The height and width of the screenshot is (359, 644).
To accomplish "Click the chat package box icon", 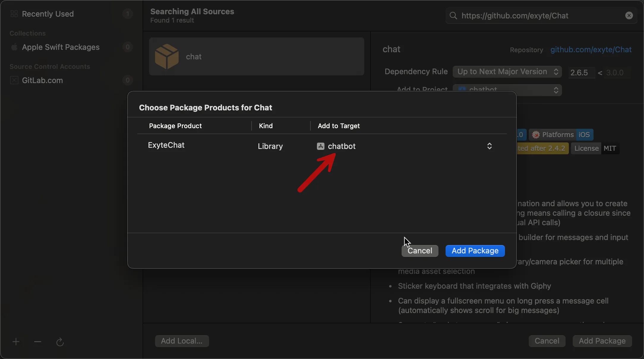I will click(167, 56).
